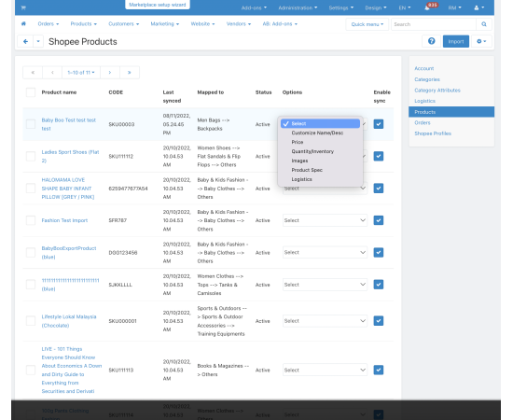Image resolution: width=513 pixels, height=420 pixels.
Task: Open options Select for BabyBooExportProduct
Action: click(x=325, y=252)
